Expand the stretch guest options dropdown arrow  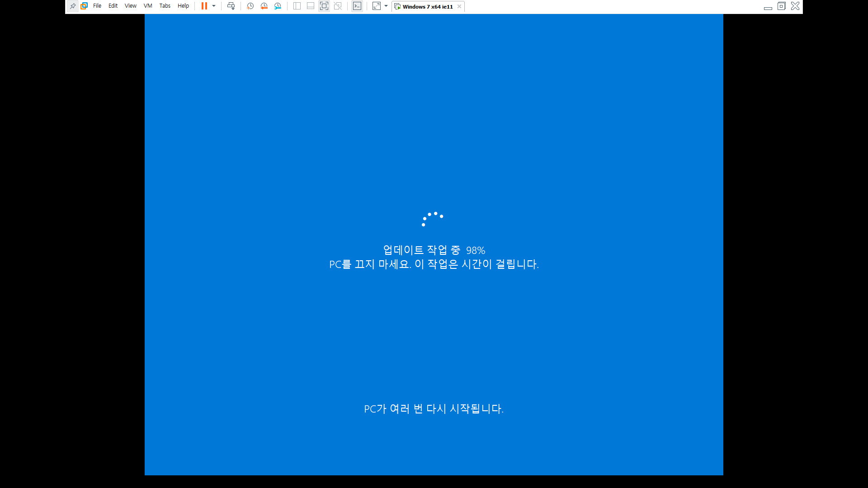[x=386, y=6]
